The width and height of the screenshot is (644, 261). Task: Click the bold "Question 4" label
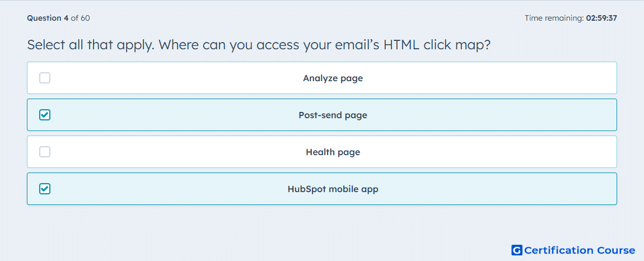48,18
